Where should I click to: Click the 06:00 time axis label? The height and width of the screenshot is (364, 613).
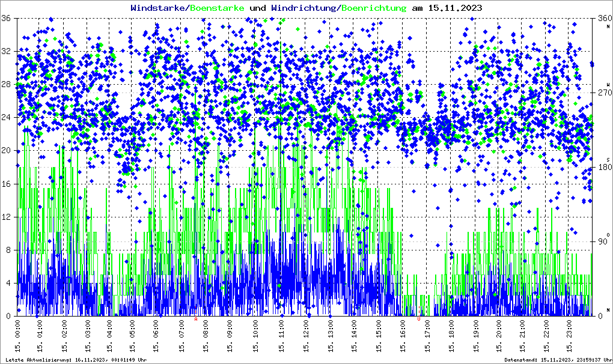click(x=156, y=336)
